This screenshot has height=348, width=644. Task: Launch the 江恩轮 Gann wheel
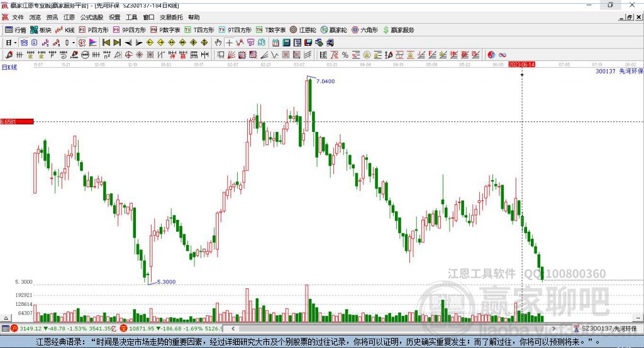(x=303, y=30)
